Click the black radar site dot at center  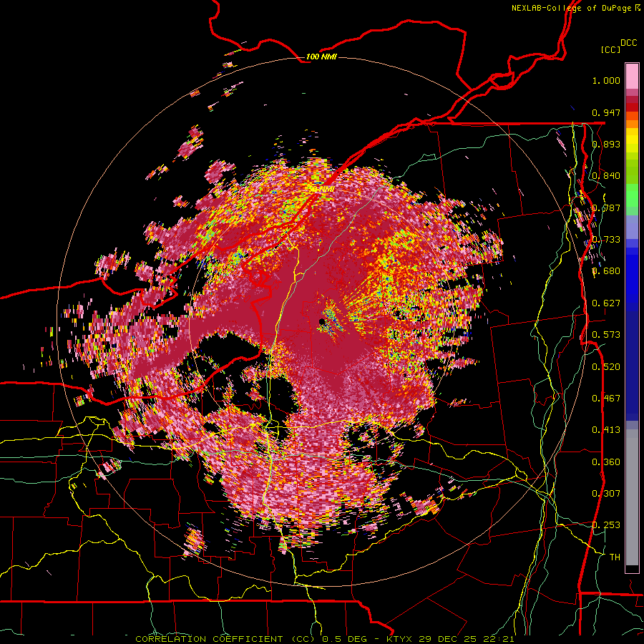click(322, 321)
